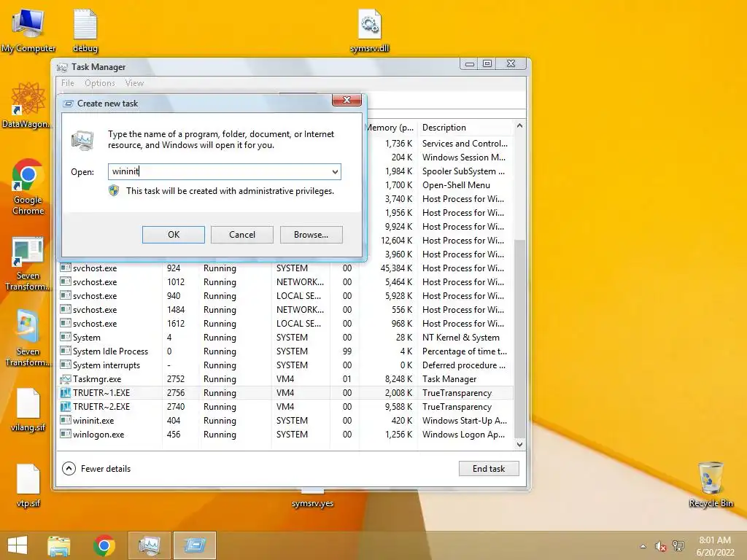747x560 pixels.
Task: Click the Taskmgr.exe process icon
Action: pyautogui.click(x=65, y=379)
